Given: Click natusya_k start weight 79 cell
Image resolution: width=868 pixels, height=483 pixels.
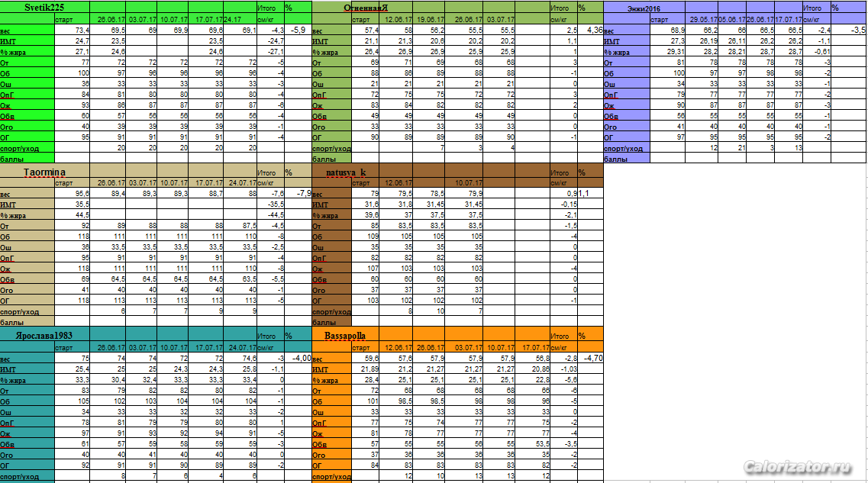Looking at the screenshot, I should click(x=366, y=194).
